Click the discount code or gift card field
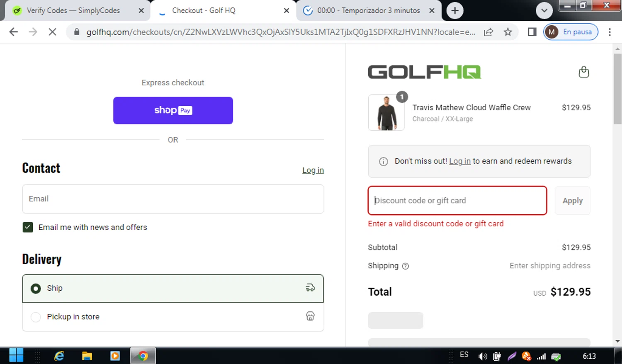The width and height of the screenshot is (622, 364). [x=457, y=201]
